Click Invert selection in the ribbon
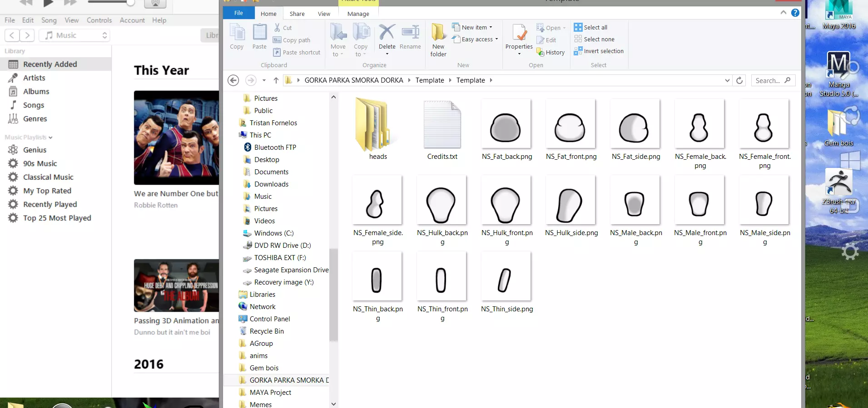 click(599, 51)
